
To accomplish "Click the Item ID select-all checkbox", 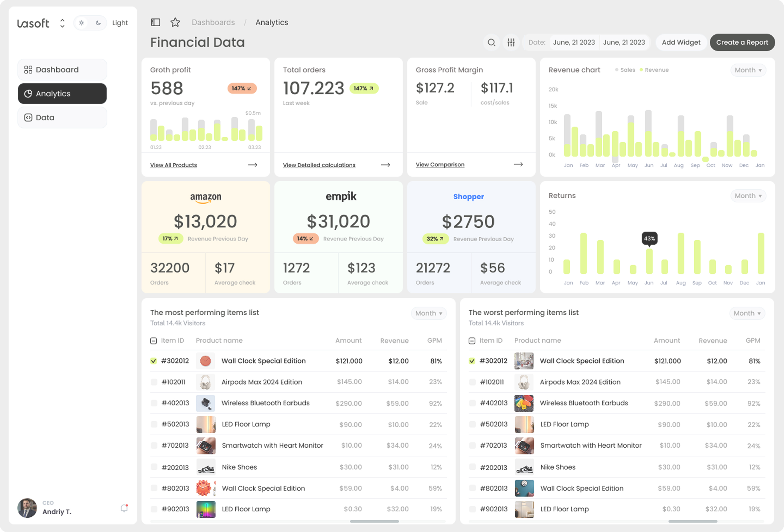I will coord(154,340).
